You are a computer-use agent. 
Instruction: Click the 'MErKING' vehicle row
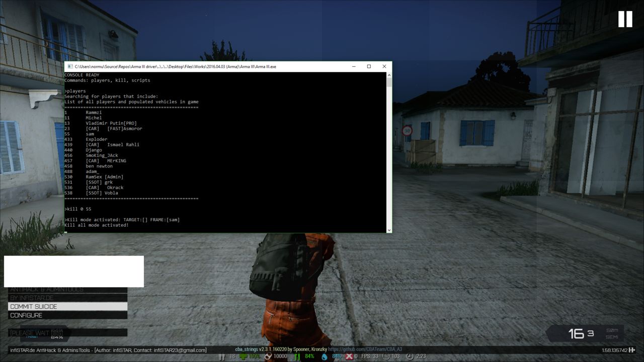click(95, 161)
